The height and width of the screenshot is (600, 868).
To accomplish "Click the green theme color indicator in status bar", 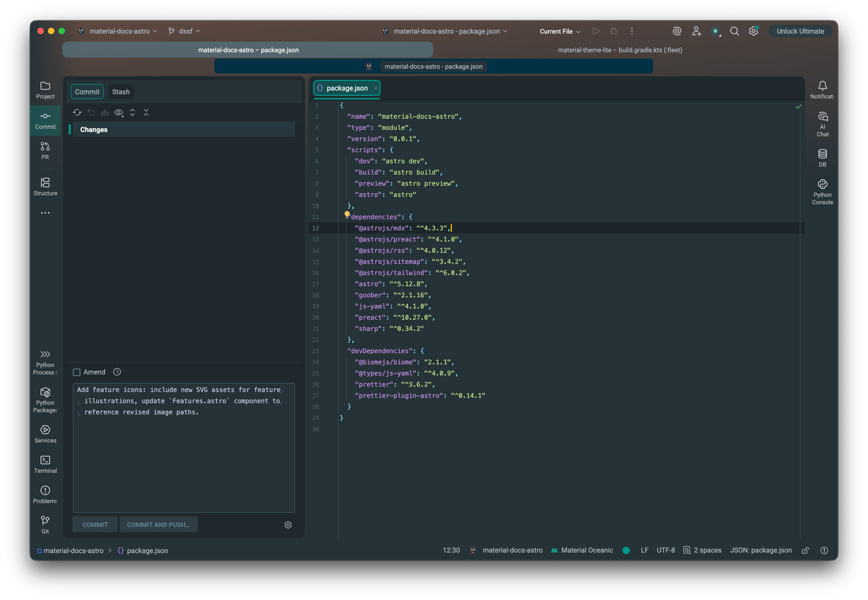I will [x=626, y=551].
